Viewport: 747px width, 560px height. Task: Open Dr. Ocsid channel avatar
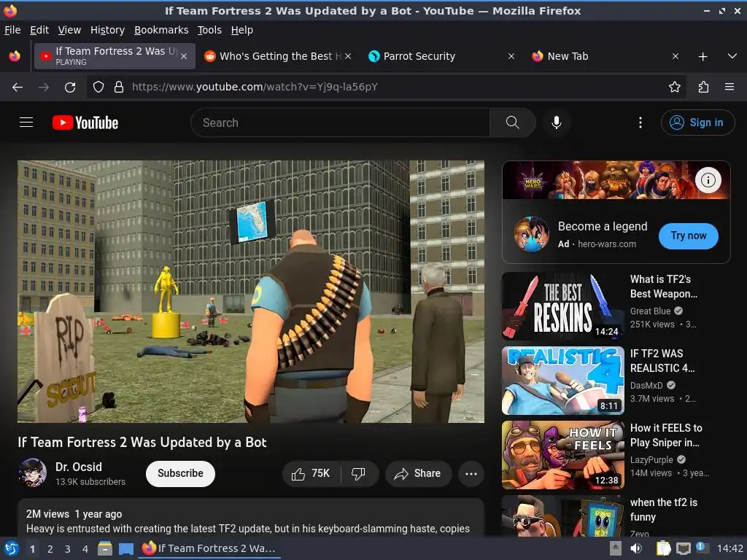coord(32,472)
